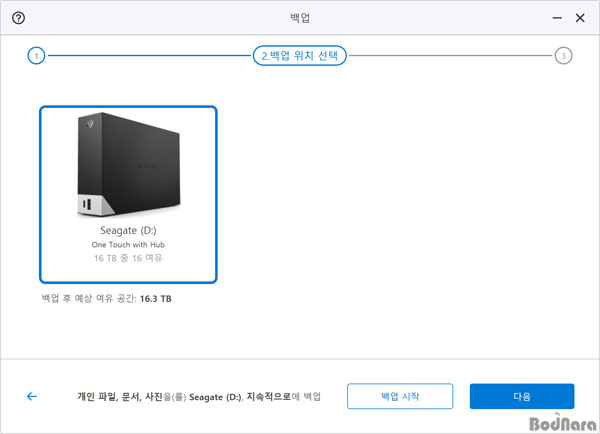Open the help question mark icon
The width and height of the screenshot is (600, 434).
[18, 18]
